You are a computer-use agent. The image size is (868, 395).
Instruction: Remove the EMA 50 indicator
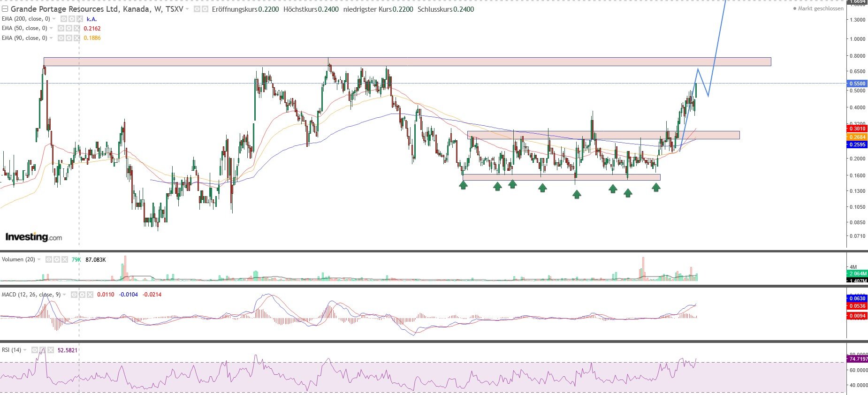pyautogui.click(x=76, y=29)
